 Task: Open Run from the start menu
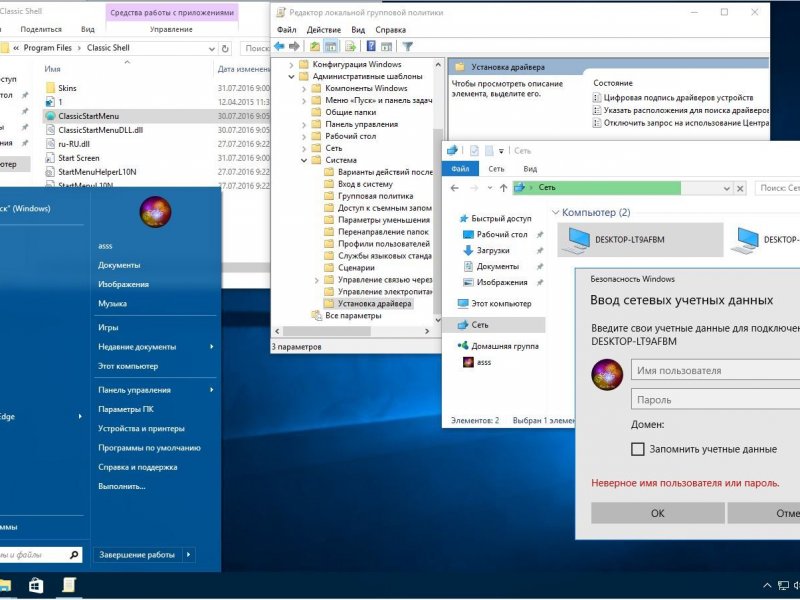(121, 486)
